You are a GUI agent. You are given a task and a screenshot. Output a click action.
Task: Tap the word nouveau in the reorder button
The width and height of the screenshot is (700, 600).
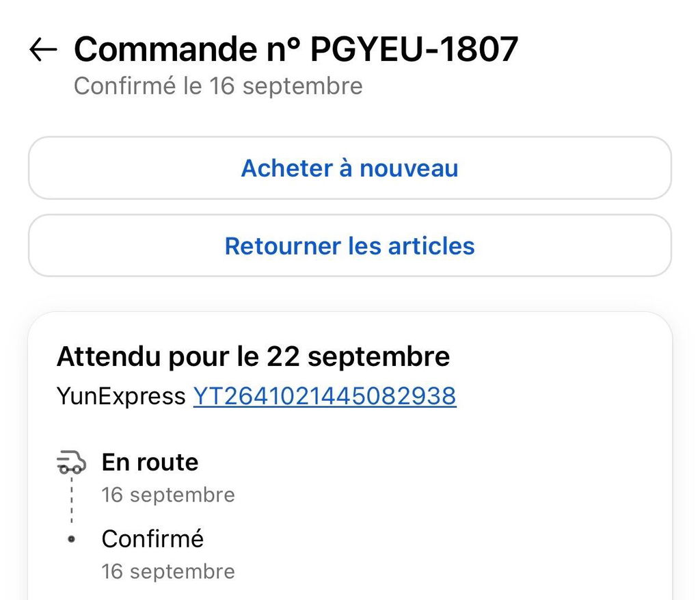click(x=409, y=168)
